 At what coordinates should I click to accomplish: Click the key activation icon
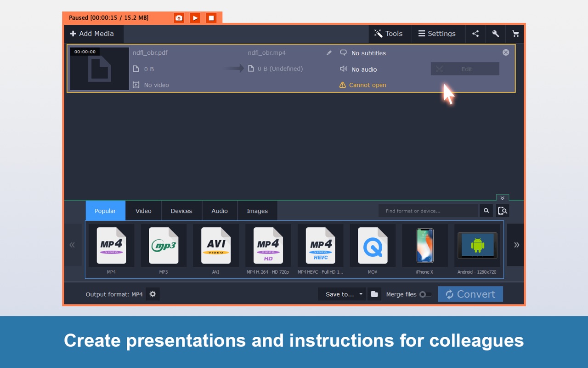click(496, 34)
